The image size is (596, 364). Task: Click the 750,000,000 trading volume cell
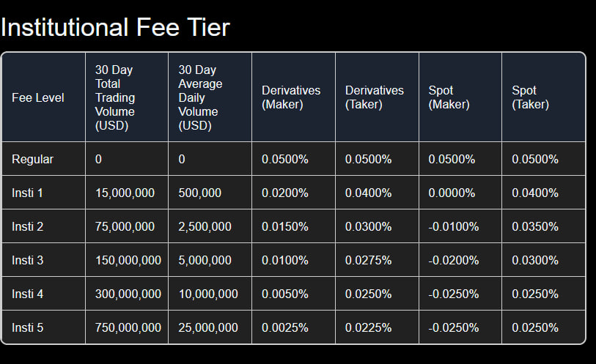pyautogui.click(x=128, y=327)
